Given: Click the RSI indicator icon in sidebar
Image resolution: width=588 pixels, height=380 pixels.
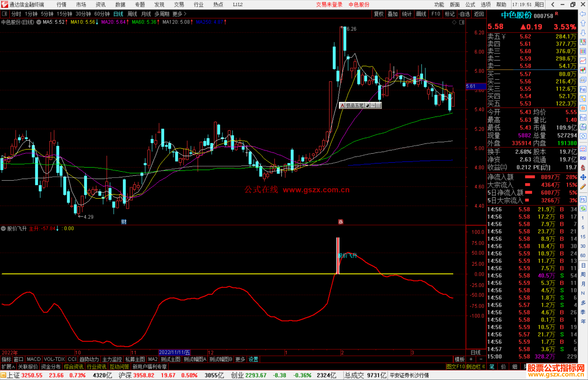Looking at the screenshot, I should click(x=583, y=158).
